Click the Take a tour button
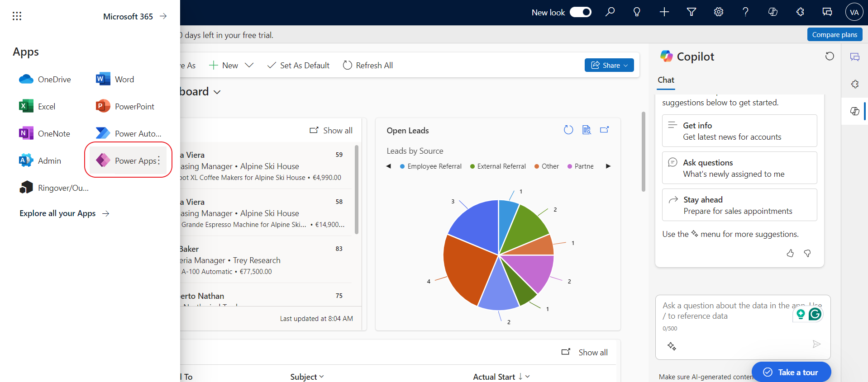 tap(791, 372)
